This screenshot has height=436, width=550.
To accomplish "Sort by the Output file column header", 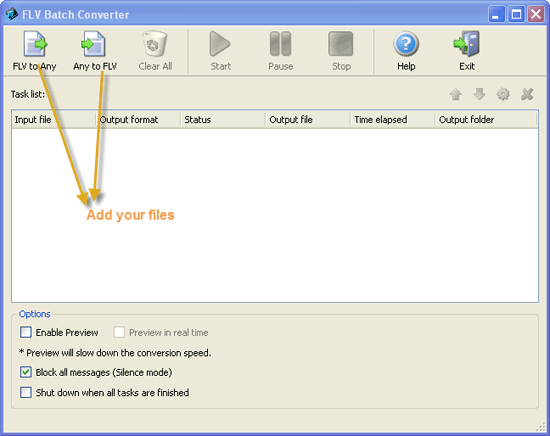I will pos(308,120).
